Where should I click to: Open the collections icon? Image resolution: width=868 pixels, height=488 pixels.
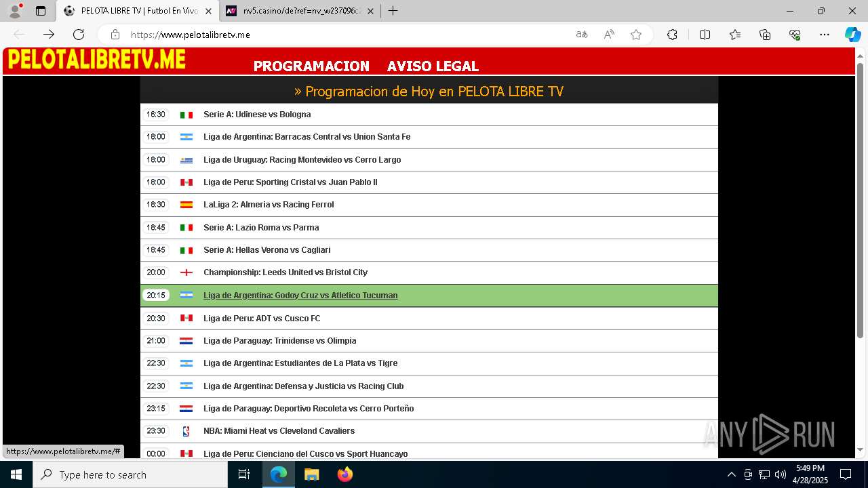[765, 35]
